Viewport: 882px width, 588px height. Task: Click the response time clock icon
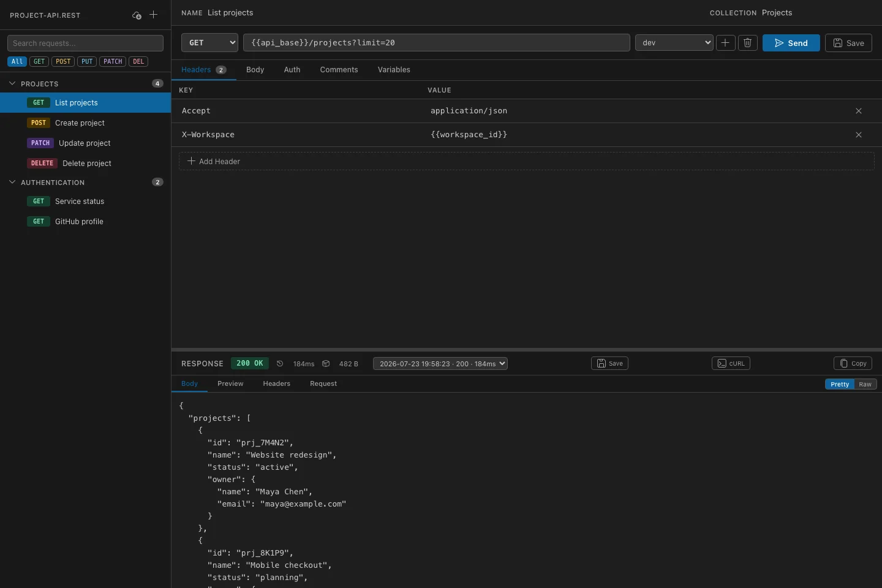(x=280, y=364)
